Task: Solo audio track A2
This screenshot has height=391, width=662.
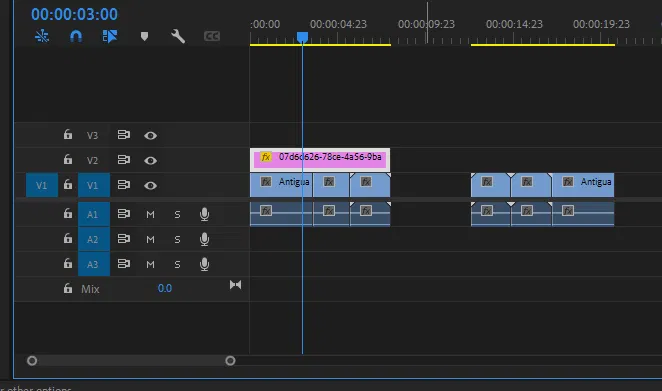Action: 177,239
